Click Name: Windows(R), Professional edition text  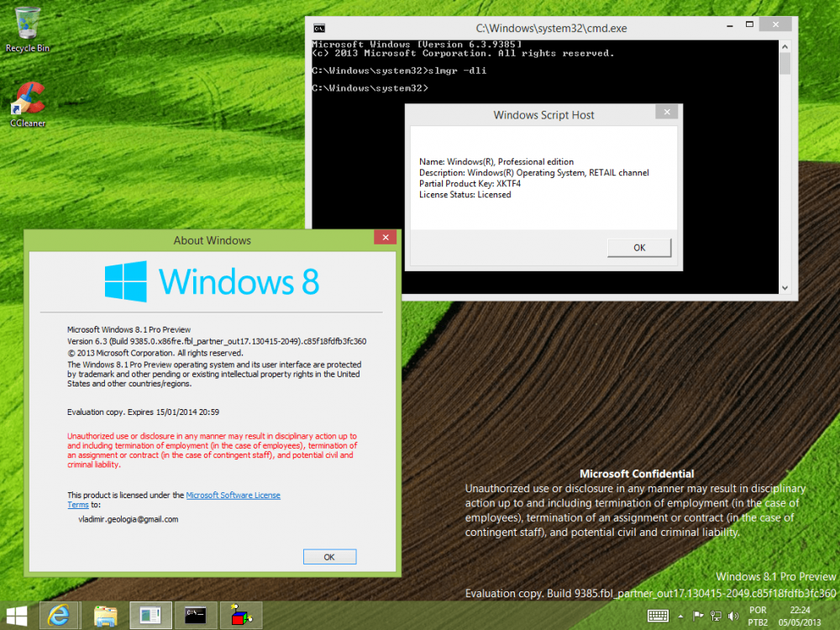point(496,162)
